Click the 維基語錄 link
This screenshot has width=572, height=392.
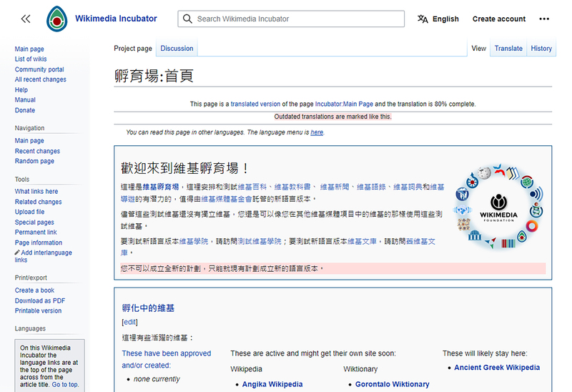(371, 187)
